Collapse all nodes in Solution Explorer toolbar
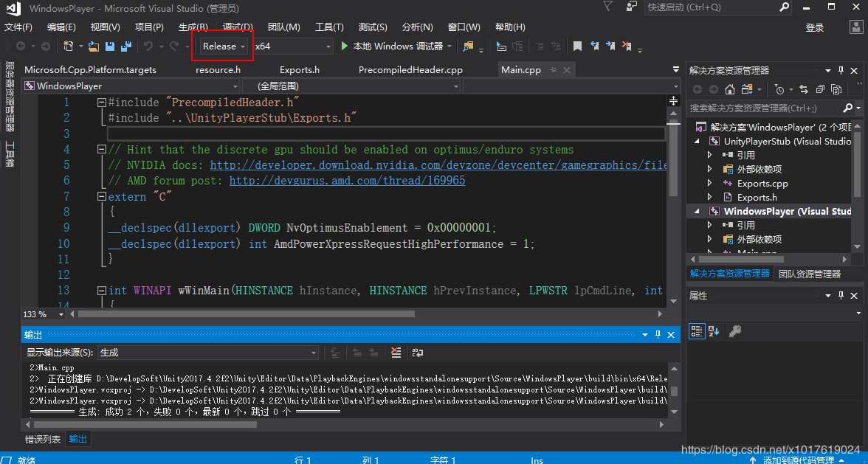The width and height of the screenshot is (868, 464). point(820,89)
